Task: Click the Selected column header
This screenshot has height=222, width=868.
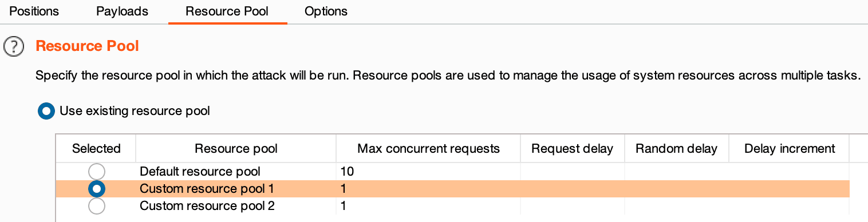Action: point(96,149)
